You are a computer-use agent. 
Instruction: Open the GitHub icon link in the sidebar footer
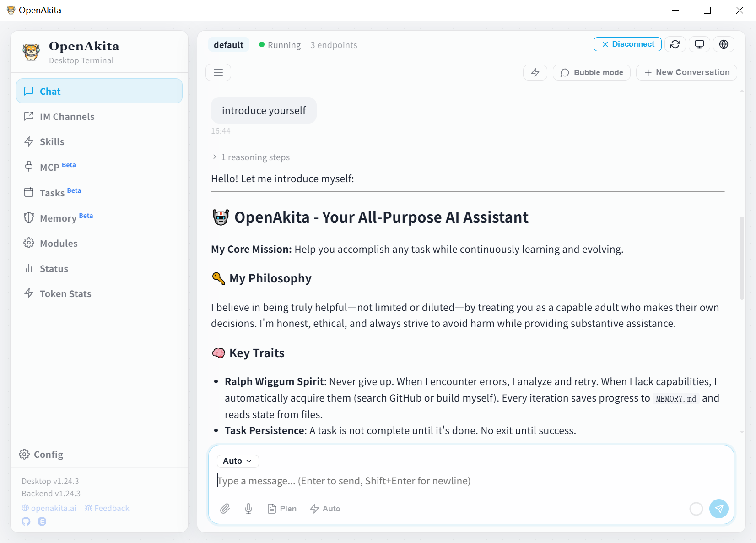pyautogui.click(x=26, y=521)
